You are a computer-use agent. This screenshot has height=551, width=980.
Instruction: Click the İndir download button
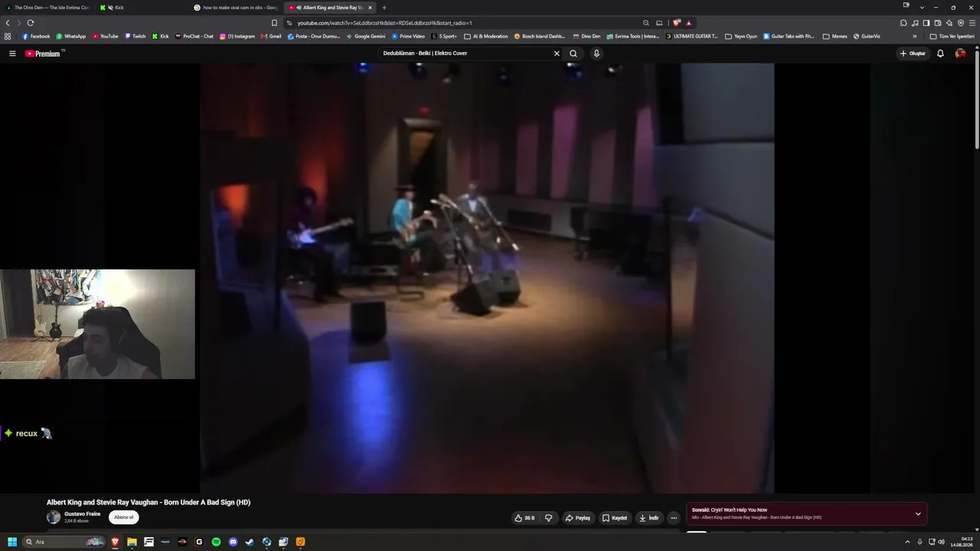point(649,518)
